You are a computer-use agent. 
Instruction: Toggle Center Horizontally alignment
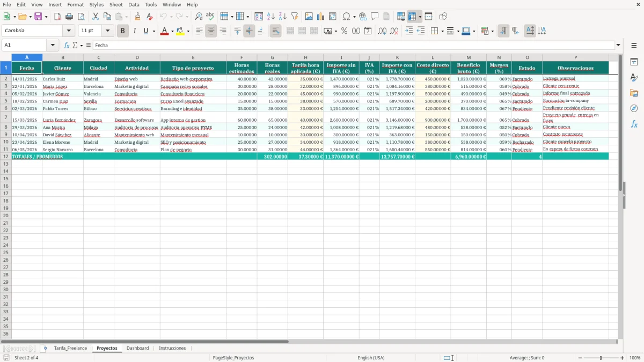point(211,31)
